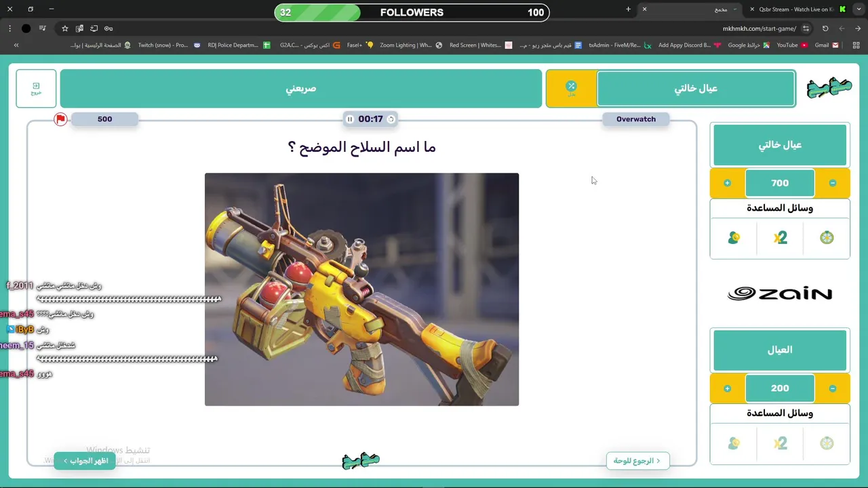Increase العيال score with the plus icon

(x=727, y=388)
